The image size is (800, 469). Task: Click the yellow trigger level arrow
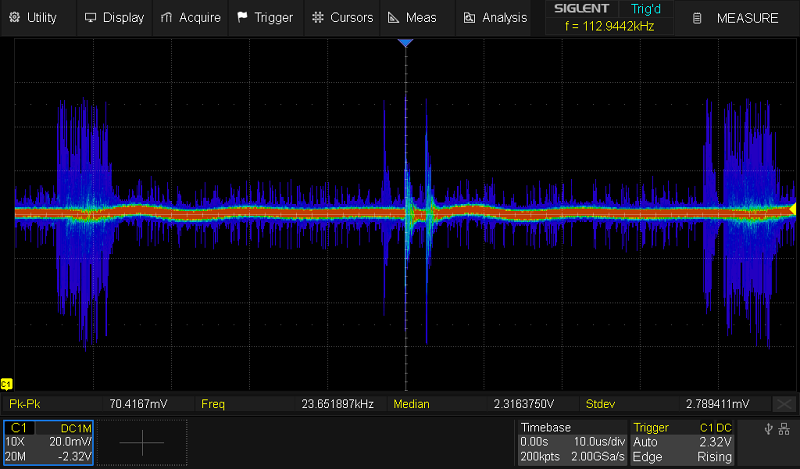pyautogui.click(x=792, y=208)
